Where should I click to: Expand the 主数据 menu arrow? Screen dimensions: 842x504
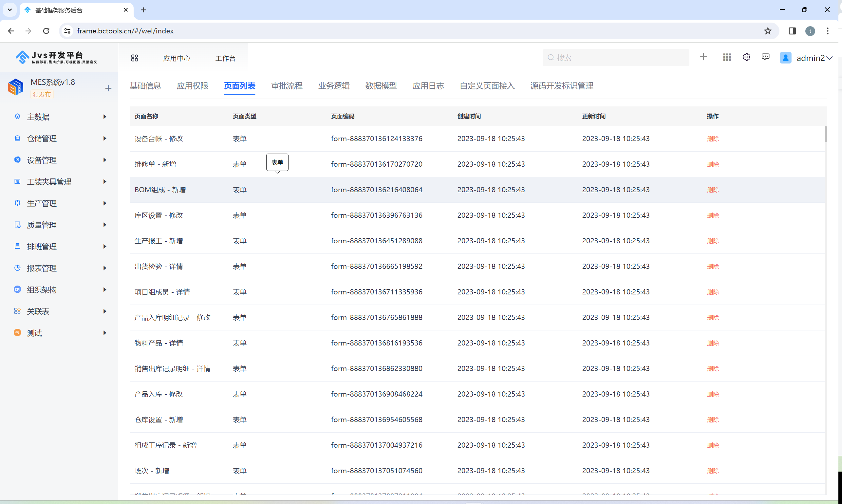click(x=104, y=117)
